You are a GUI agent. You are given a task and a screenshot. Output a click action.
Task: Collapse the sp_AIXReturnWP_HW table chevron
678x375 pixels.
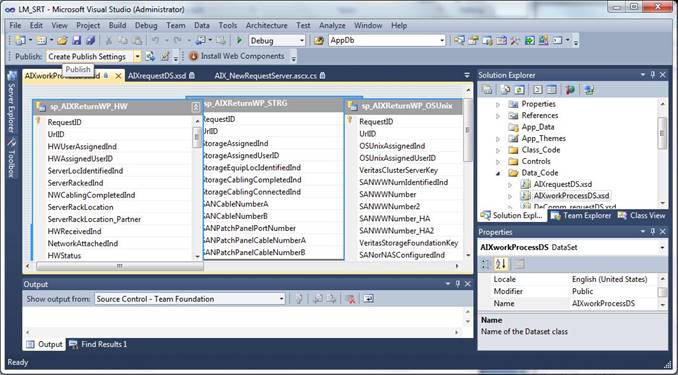tap(195, 107)
